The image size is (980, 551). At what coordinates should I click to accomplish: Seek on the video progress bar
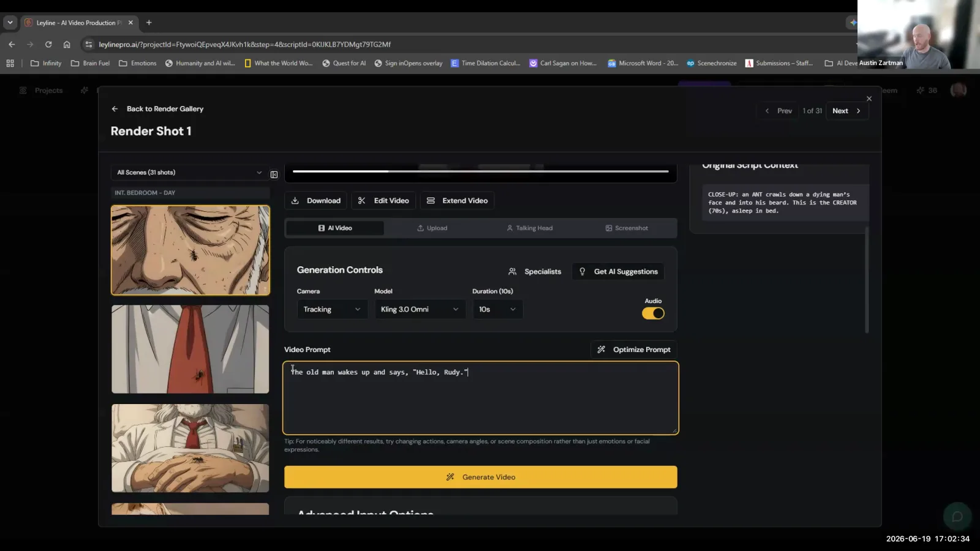(x=481, y=171)
